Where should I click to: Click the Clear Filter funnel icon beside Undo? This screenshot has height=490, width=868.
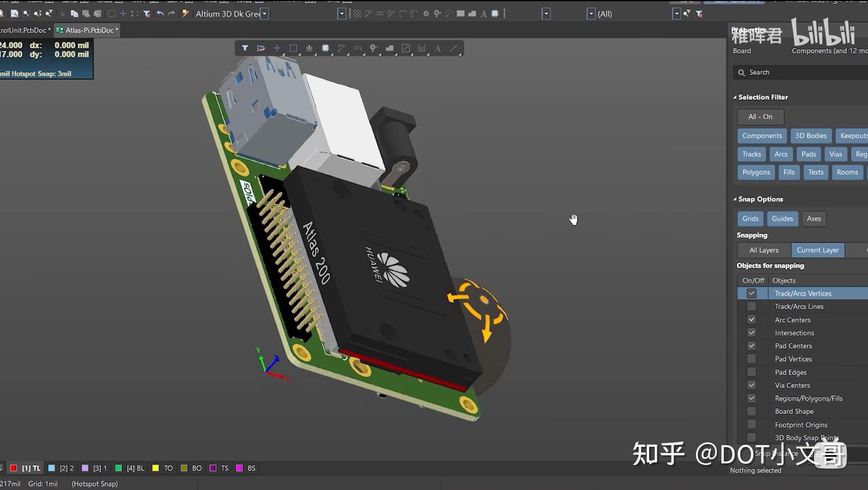click(x=147, y=14)
